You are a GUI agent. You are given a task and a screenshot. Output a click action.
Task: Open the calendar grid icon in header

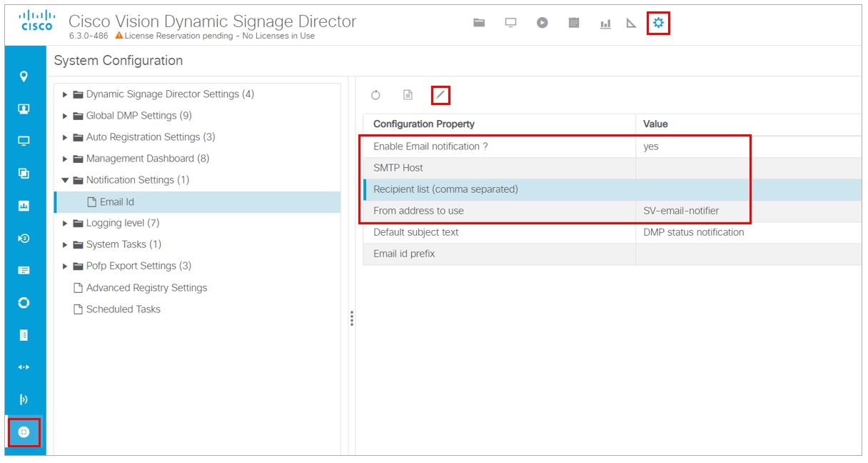pyautogui.click(x=574, y=23)
